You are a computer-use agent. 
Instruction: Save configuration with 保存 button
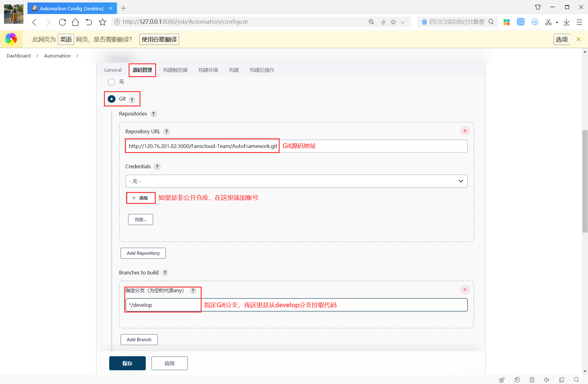pyautogui.click(x=127, y=363)
